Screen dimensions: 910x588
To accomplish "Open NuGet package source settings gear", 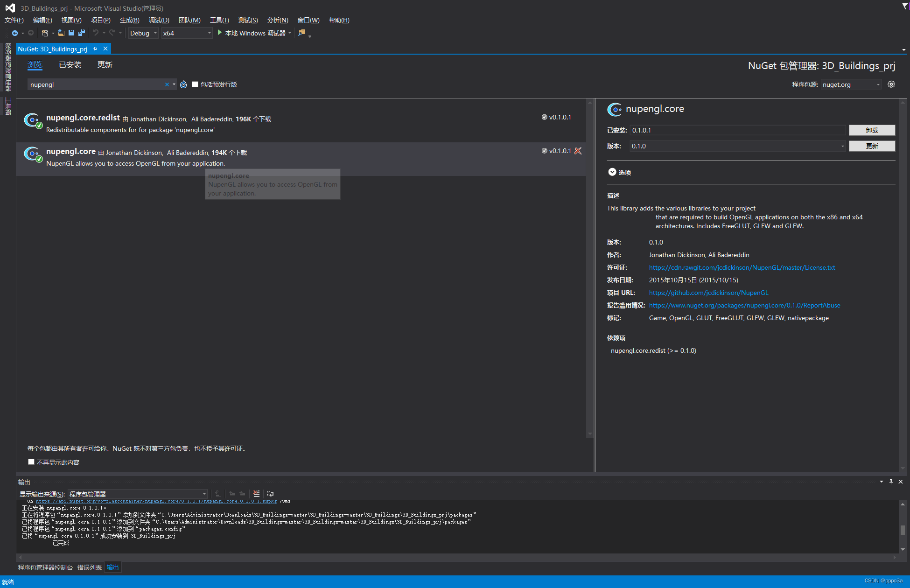I will coord(891,84).
